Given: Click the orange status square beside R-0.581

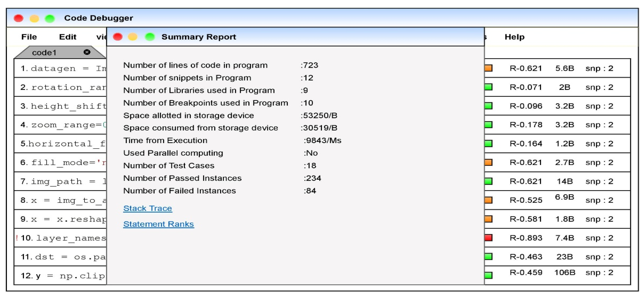Looking at the screenshot, I should (488, 219).
